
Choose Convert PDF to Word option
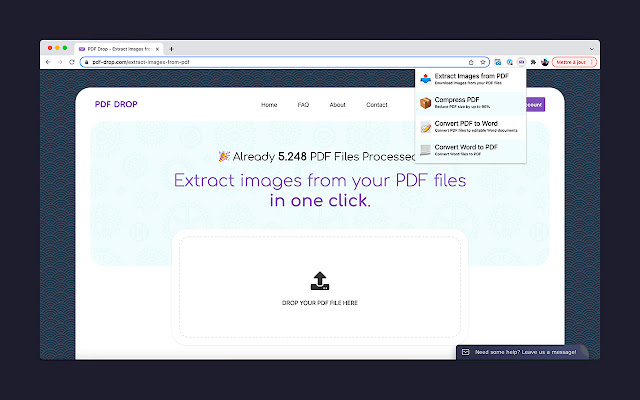click(x=471, y=127)
